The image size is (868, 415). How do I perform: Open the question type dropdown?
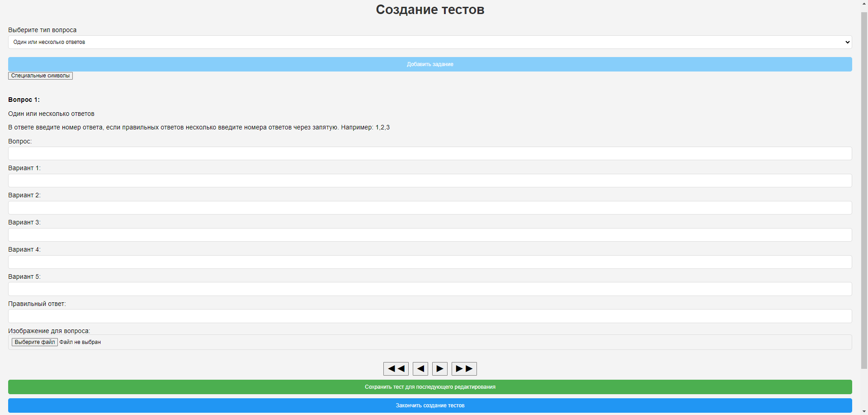430,42
